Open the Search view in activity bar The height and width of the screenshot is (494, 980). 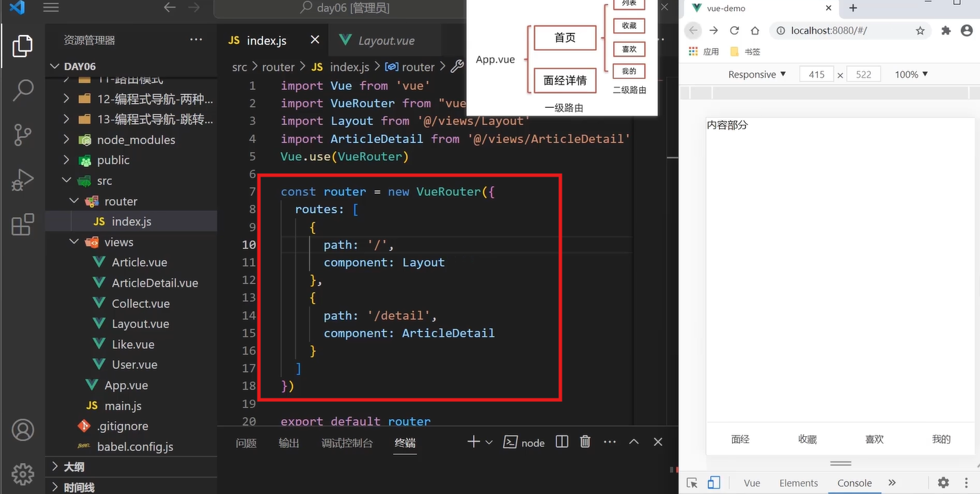click(x=22, y=90)
